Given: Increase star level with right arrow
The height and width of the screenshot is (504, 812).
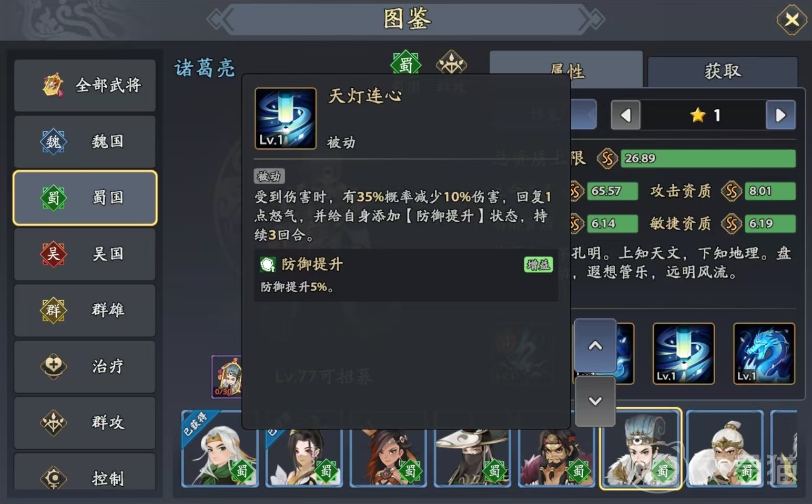Looking at the screenshot, I should coord(780,115).
